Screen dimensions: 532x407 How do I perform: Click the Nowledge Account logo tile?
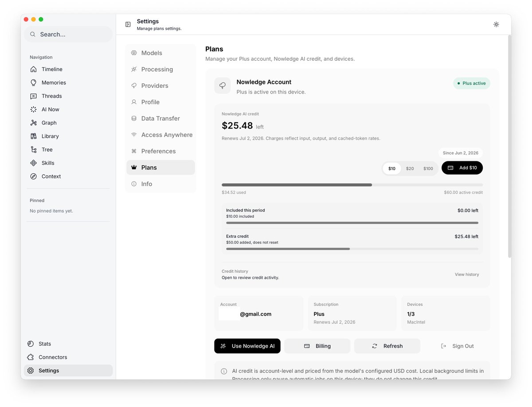pyautogui.click(x=223, y=86)
